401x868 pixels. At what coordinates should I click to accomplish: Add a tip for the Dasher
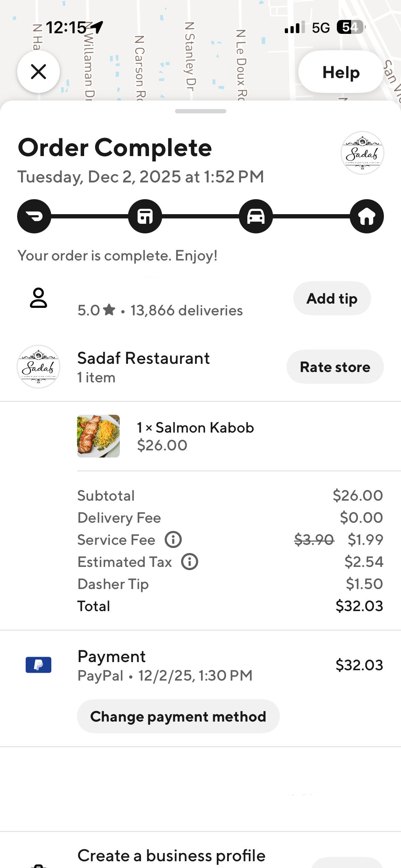click(332, 299)
